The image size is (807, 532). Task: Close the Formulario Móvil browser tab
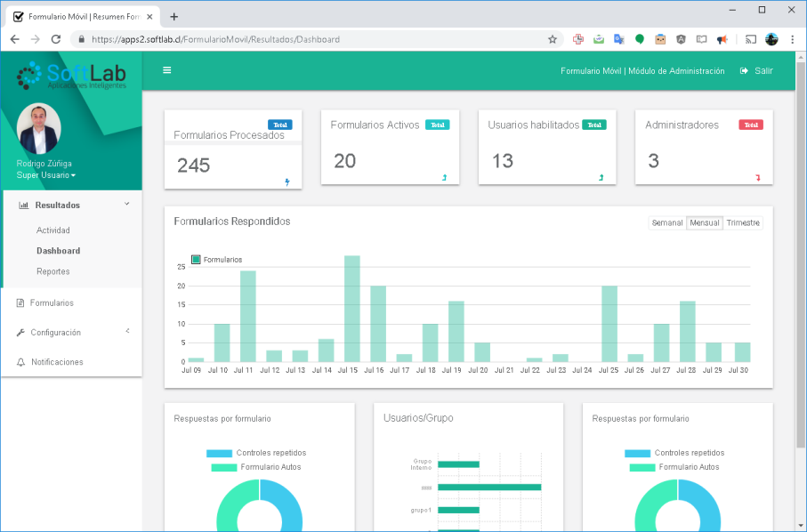pyautogui.click(x=149, y=17)
